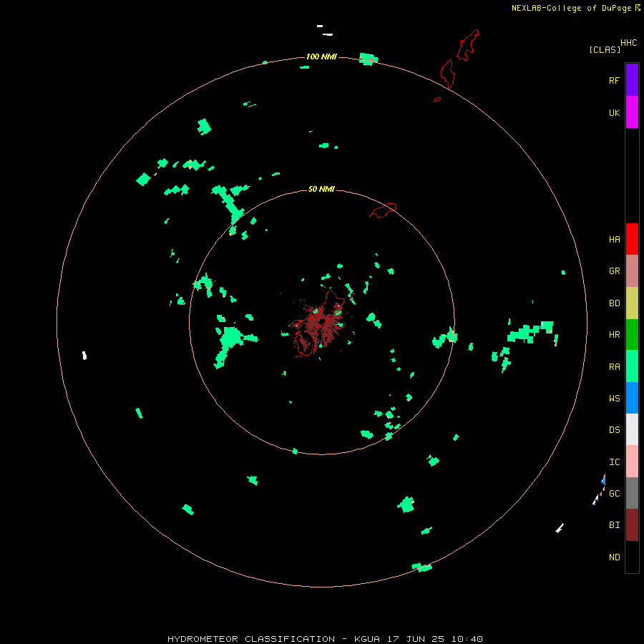The height and width of the screenshot is (644, 644).
Task: Click the 'GC' legend label
Action: tap(614, 493)
